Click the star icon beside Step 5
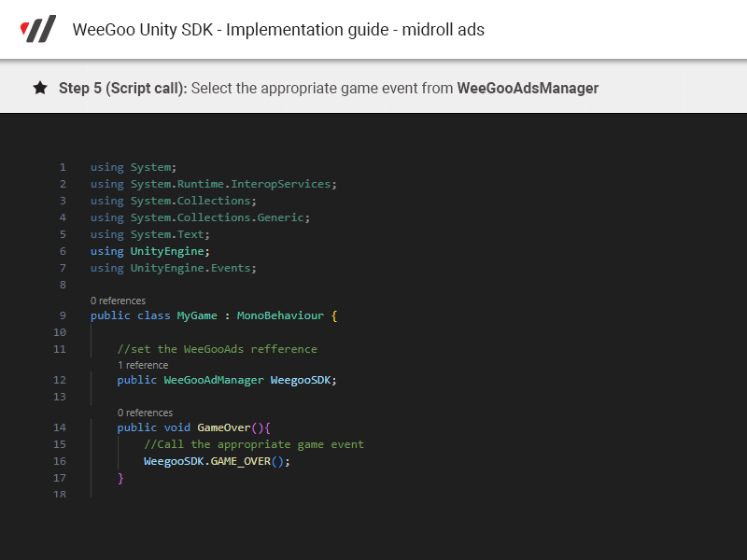This screenshot has height=560, width=747. 40,88
